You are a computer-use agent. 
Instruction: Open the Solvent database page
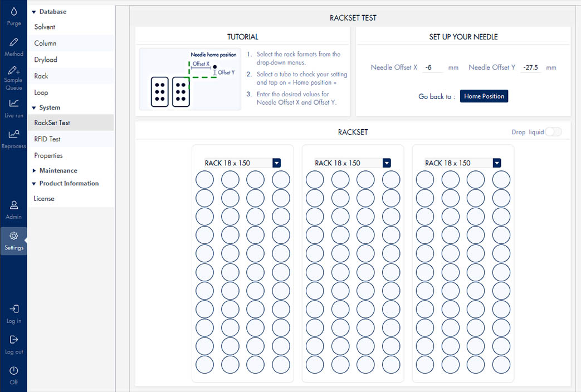pyautogui.click(x=70, y=27)
